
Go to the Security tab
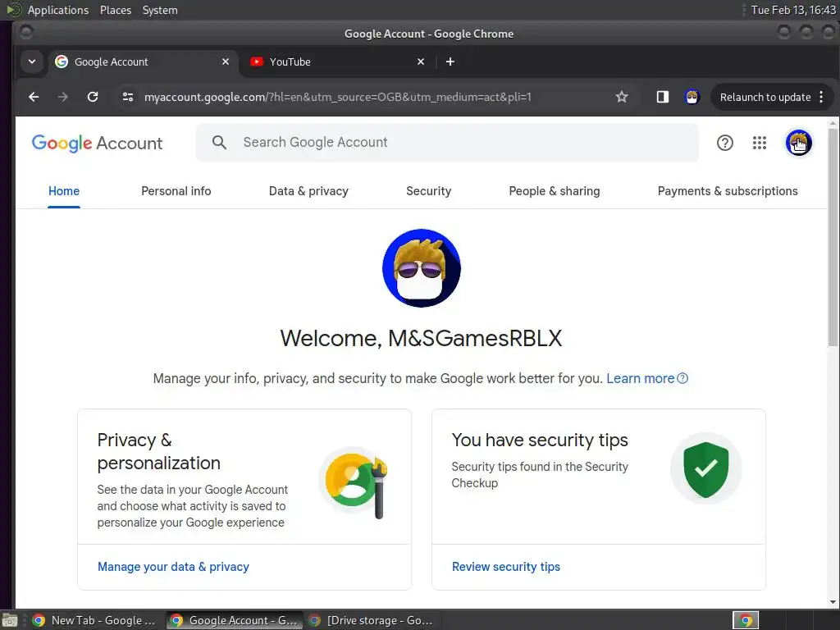[x=428, y=191]
